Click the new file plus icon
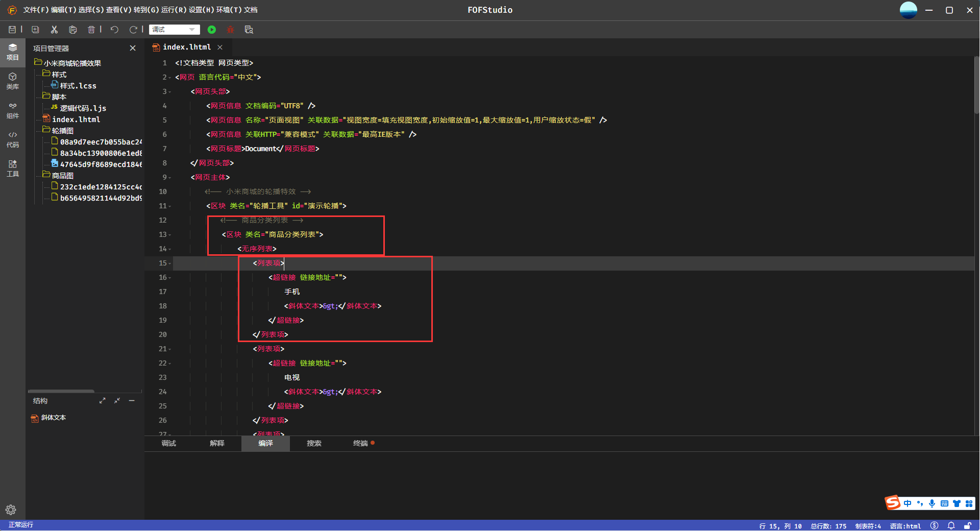The width and height of the screenshot is (980, 531). (35, 30)
